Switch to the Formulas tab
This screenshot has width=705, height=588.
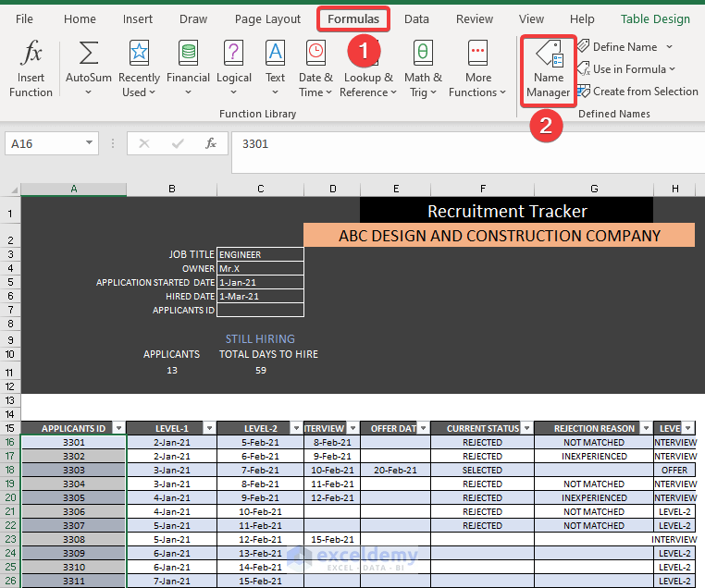pyautogui.click(x=353, y=18)
